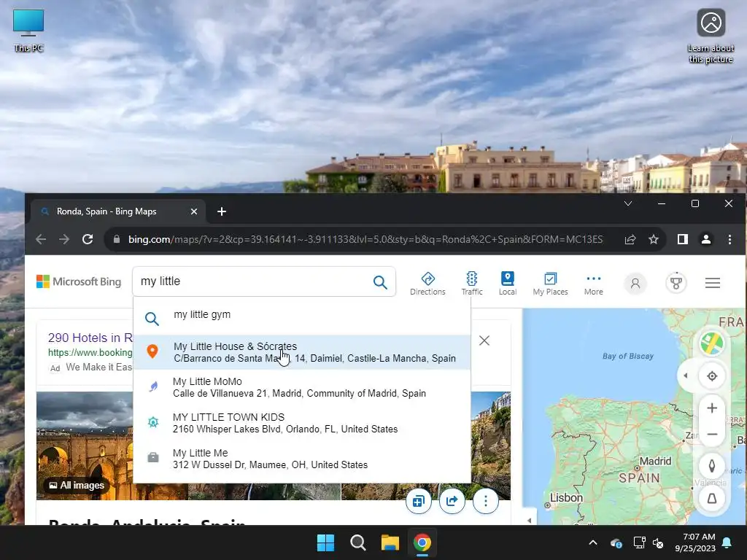Open the Windows Start menu
747x560 pixels.
[x=326, y=542]
